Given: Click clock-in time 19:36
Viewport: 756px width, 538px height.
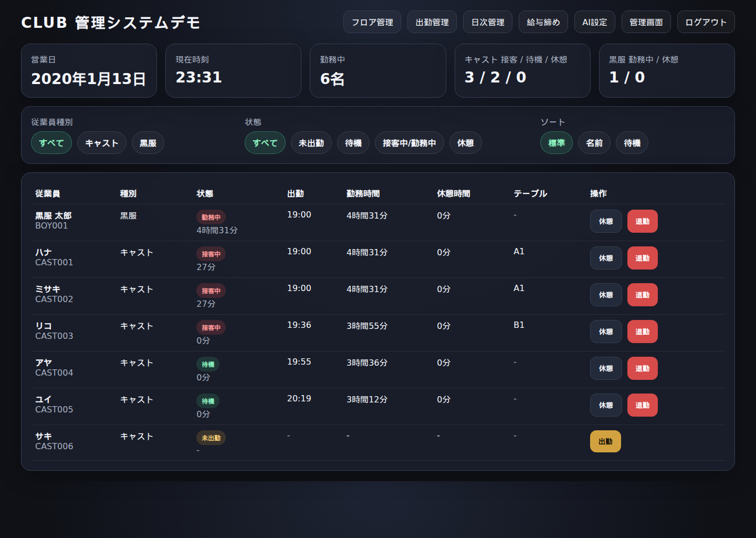Looking at the screenshot, I should 299,325.
